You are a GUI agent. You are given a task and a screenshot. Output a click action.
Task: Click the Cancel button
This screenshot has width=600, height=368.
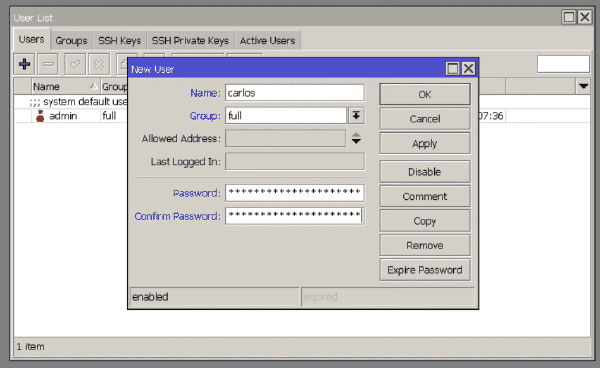pos(425,119)
